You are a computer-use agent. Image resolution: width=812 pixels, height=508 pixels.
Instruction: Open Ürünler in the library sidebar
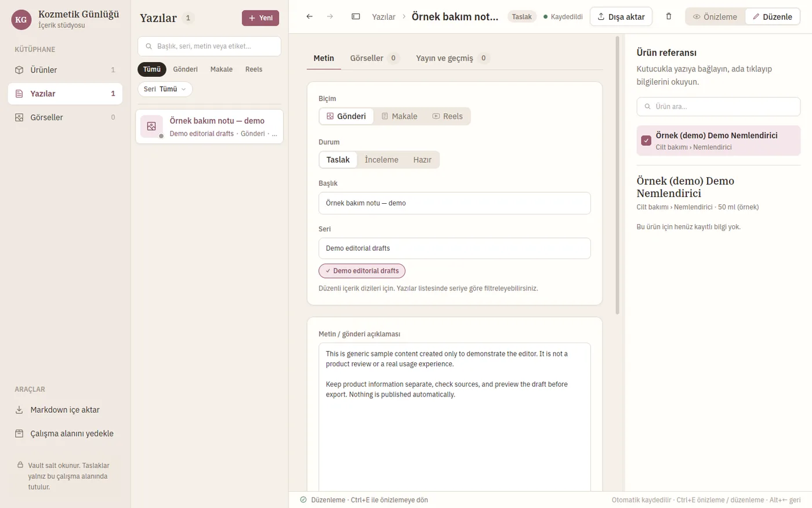[x=65, y=70]
